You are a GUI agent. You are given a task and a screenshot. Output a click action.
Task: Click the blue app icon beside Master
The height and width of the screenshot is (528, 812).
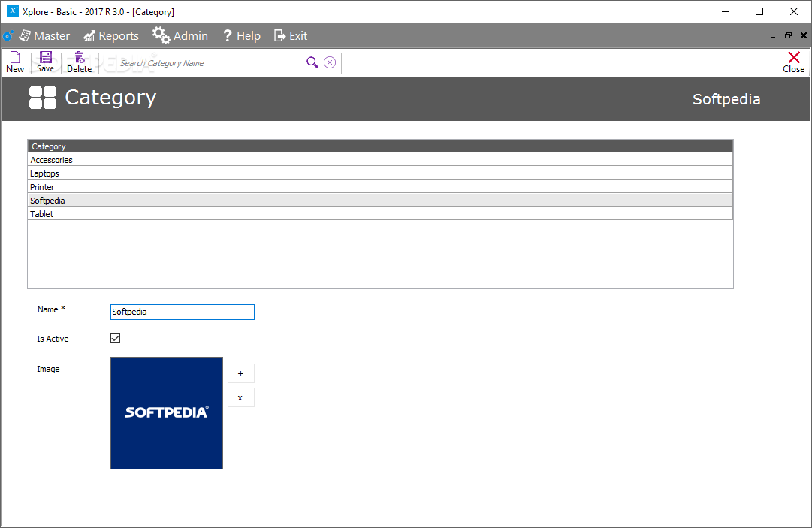click(8, 36)
